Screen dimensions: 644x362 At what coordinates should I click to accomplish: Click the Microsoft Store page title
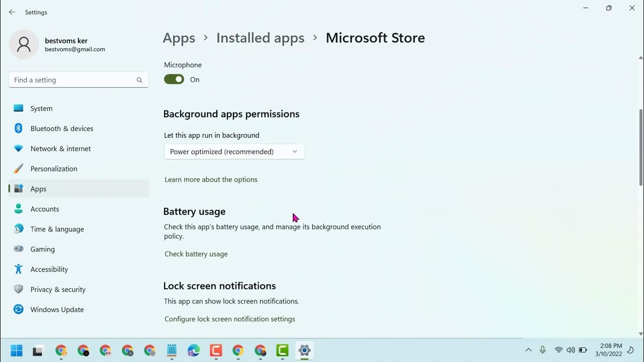(375, 38)
